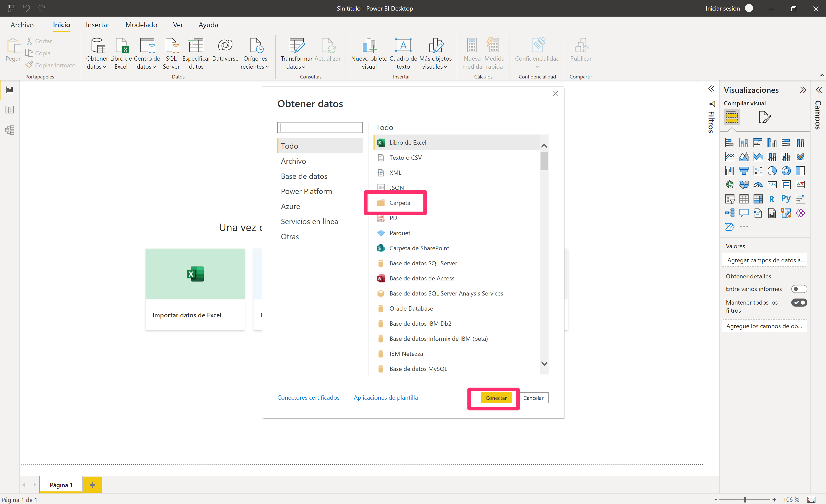826x504 pixels.
Task: Open the Ver ribbon tab
Action: 178,25
